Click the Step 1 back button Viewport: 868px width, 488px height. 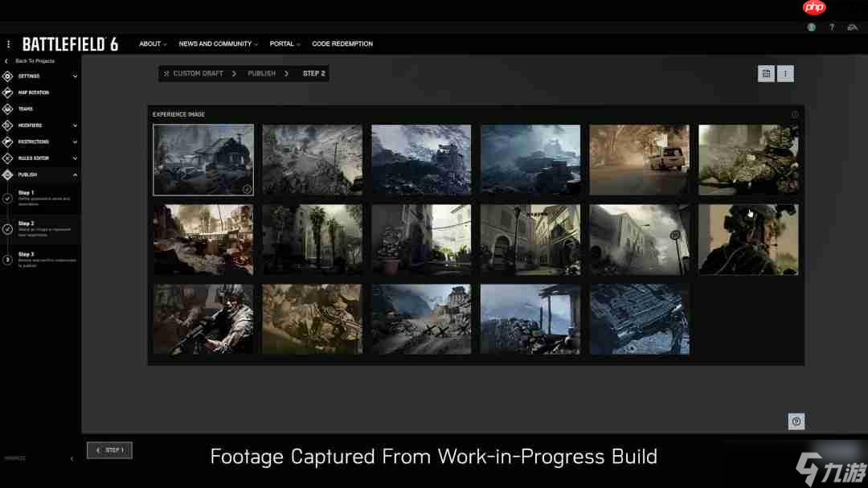[x=109, y=450]
